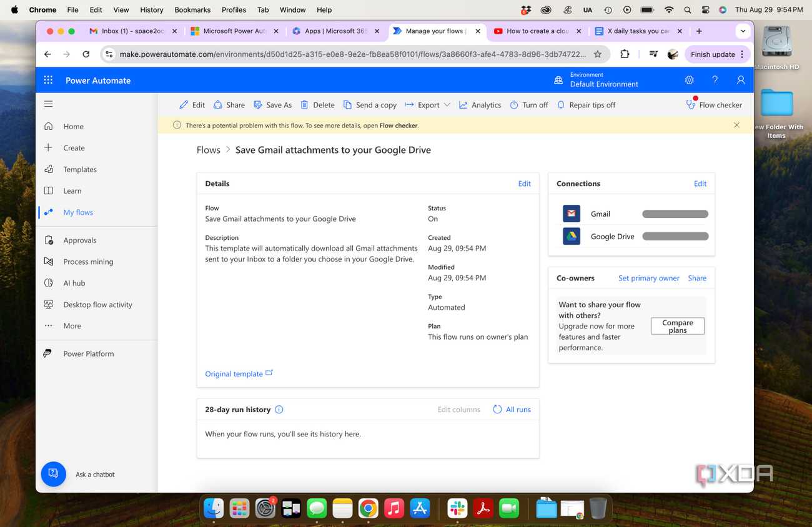Click address bar URL field
This screenshot has height=527, width=812.
click(x=353, y=54)
